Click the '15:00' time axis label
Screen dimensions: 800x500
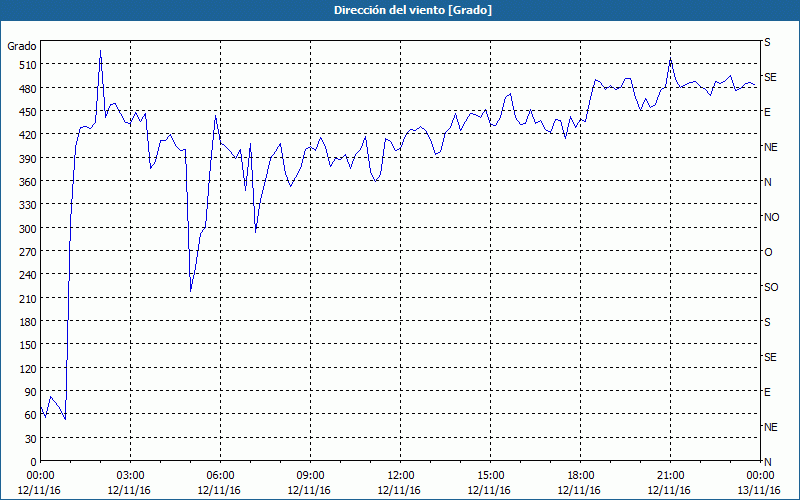coord(490,476)
